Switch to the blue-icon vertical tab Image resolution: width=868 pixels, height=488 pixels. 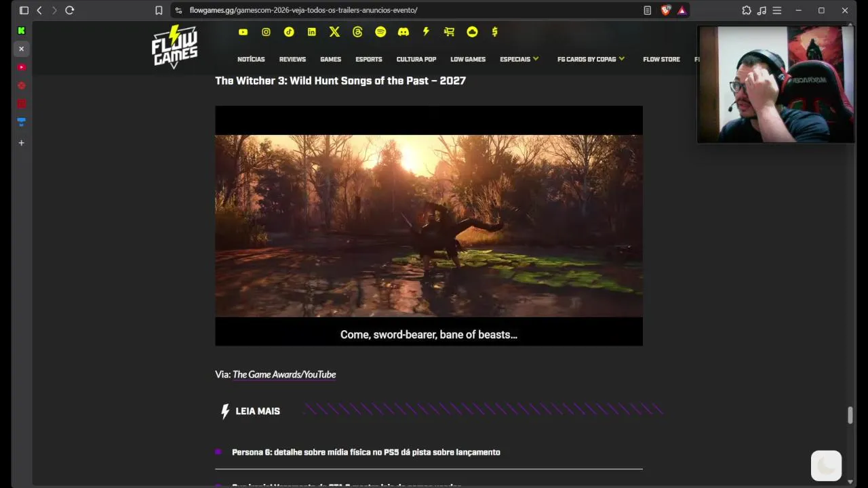pos(21,122)
